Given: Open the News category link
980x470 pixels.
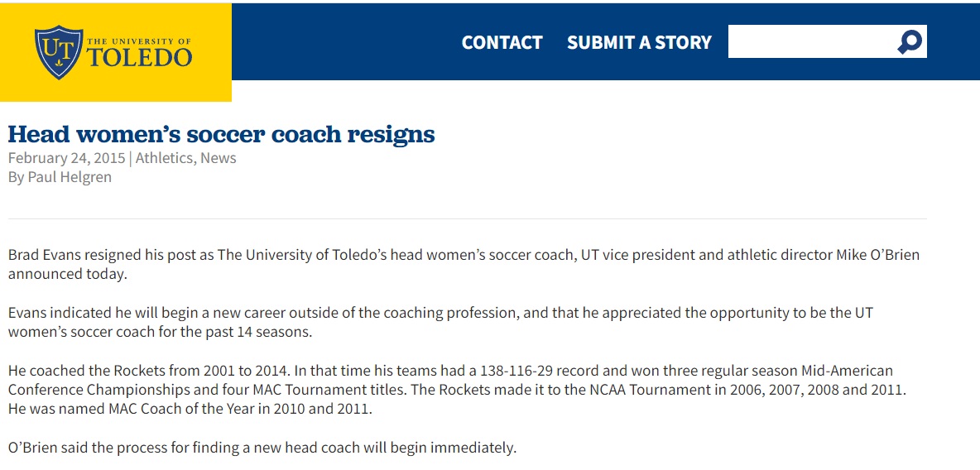Looking at the screenshot, I should coord(219,158).
